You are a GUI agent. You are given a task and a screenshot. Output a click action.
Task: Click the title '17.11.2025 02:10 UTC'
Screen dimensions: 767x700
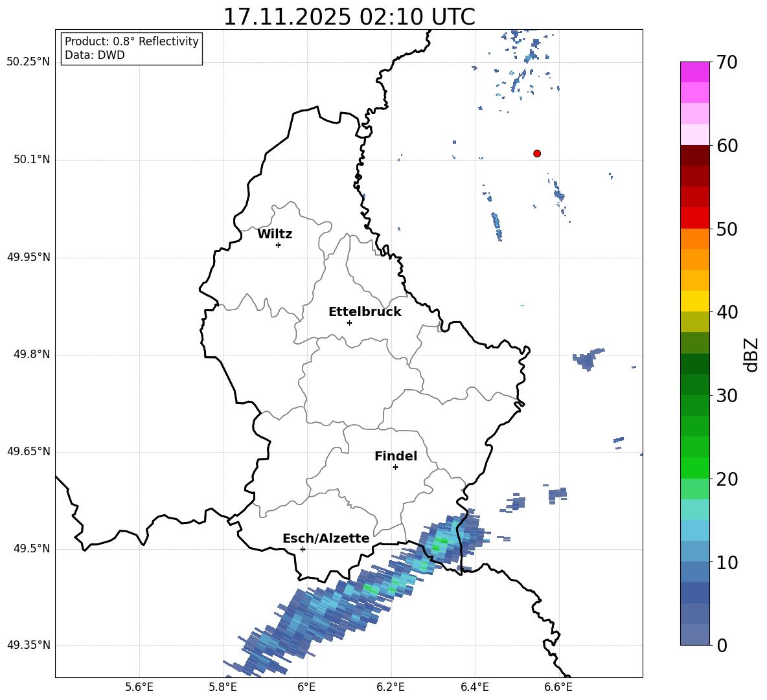point(349,17)
